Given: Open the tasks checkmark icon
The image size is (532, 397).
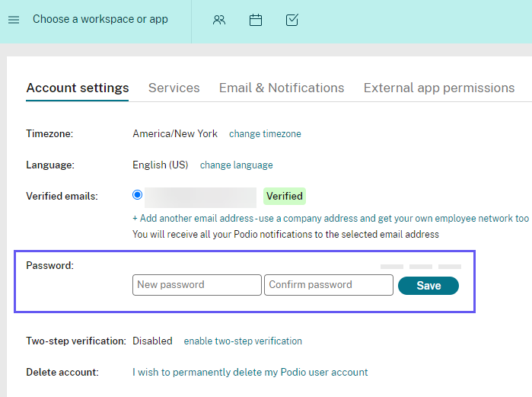Looking at the screenshot, I should coord(291,20).
